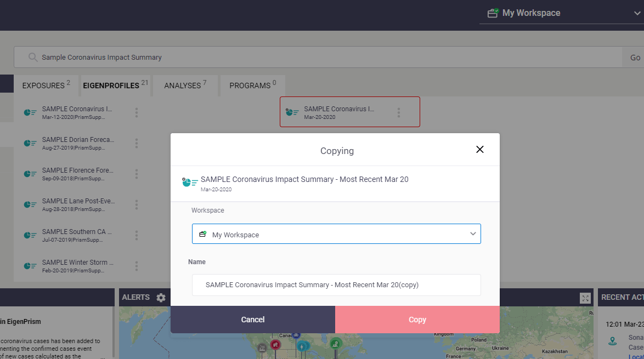The image size is (644, 359).
Task: Click the search magnifier icon
Action: pyautogui.click(x=33, y=58)
